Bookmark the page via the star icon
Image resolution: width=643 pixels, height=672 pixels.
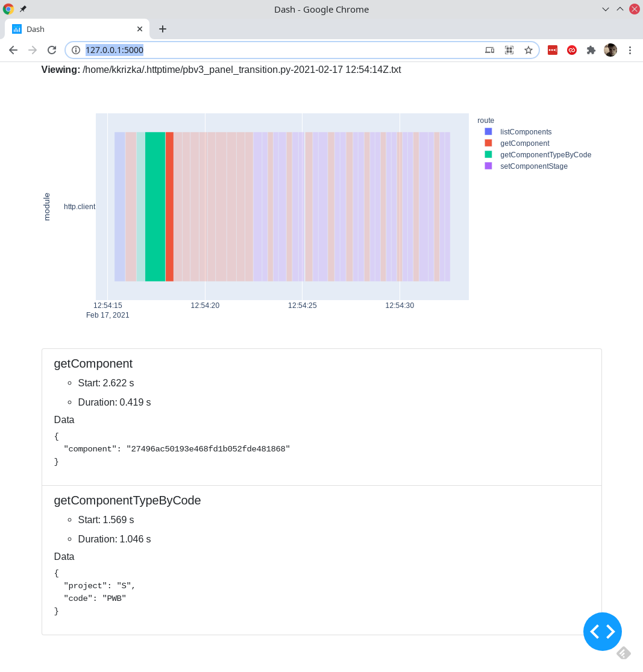(x=529, y=50)
